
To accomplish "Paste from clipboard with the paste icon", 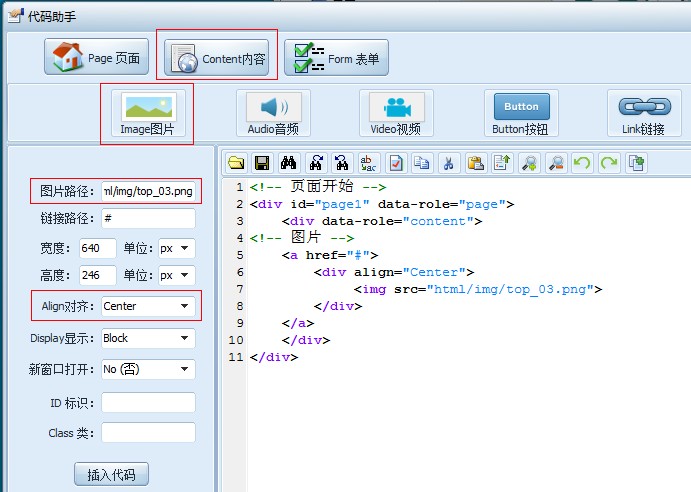I will (476, 163).
